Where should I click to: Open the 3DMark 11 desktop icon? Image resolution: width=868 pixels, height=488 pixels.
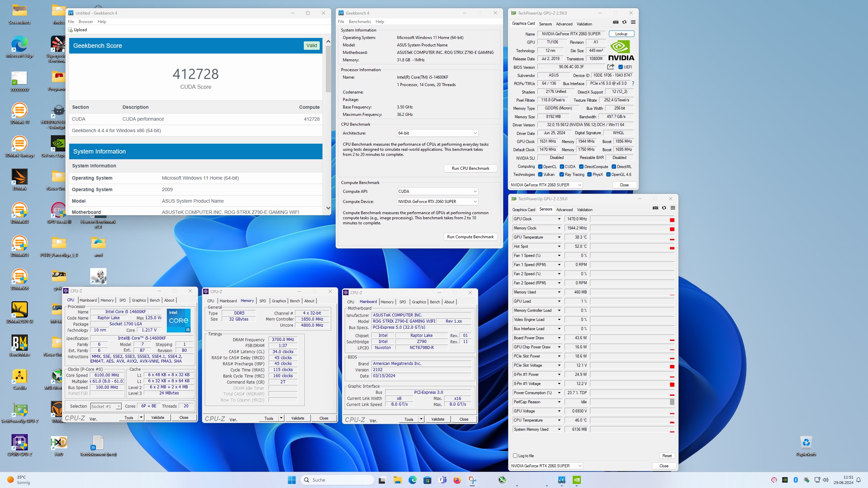(x=20, y=113)
